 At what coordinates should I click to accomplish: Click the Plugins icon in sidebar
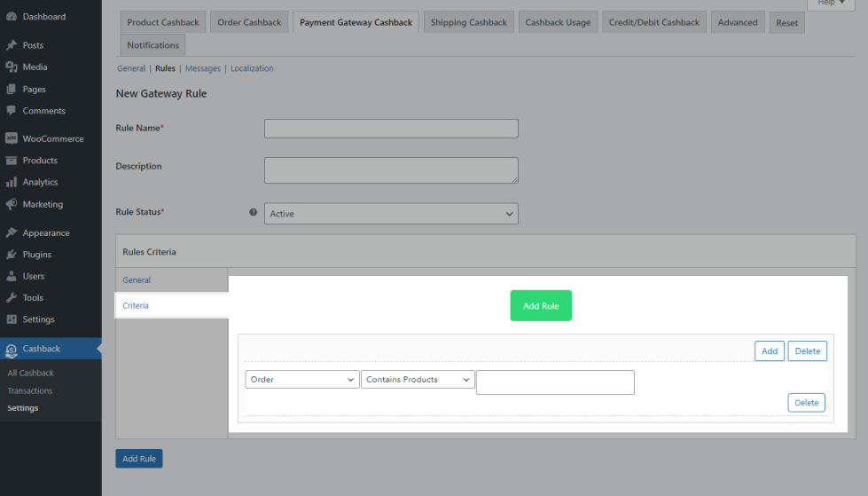[x=12, y=255]
